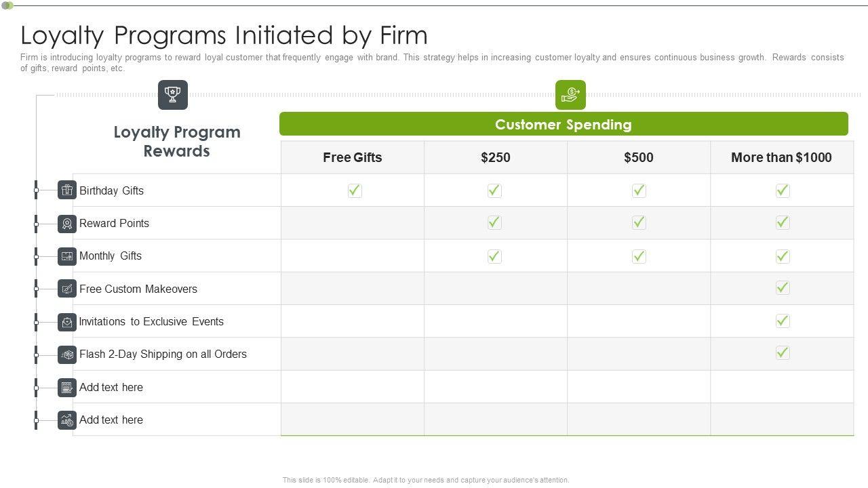Select the Free Gifts column header
This screenshot has width=868, height=488.
(353, 157)
